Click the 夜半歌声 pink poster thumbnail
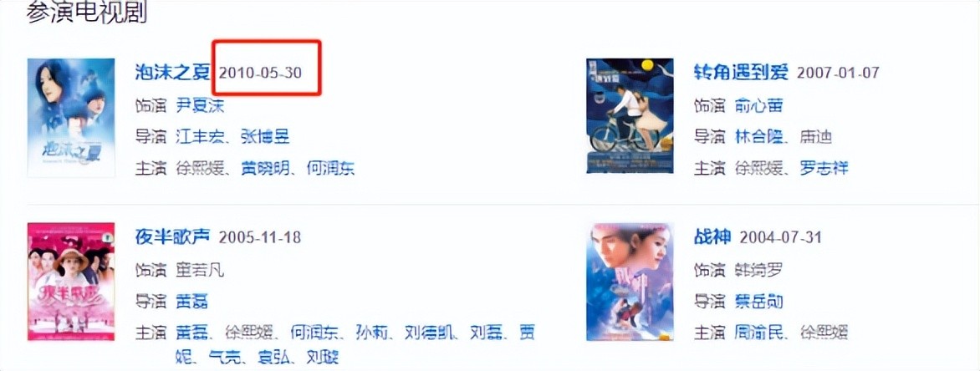This screenshot has height=371, width=980. 71,282
